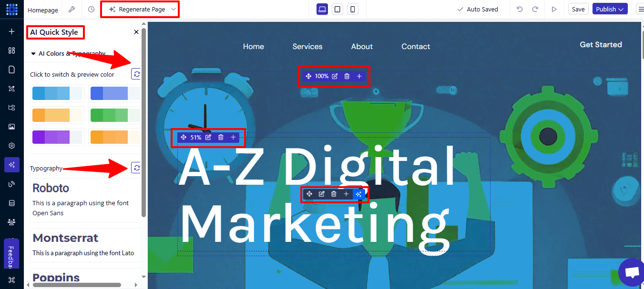Click the builder logo at top left
This screenshot has height=289, width=644.
(x=12, y=9)
